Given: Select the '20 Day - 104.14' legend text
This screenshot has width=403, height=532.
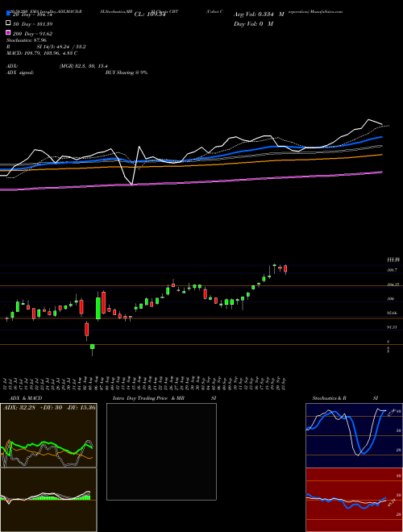Looking at the screenshot, I should pos(32,15).
